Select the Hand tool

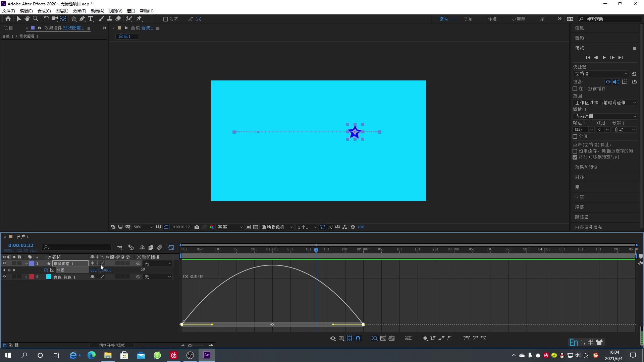(x=27, y=19)
